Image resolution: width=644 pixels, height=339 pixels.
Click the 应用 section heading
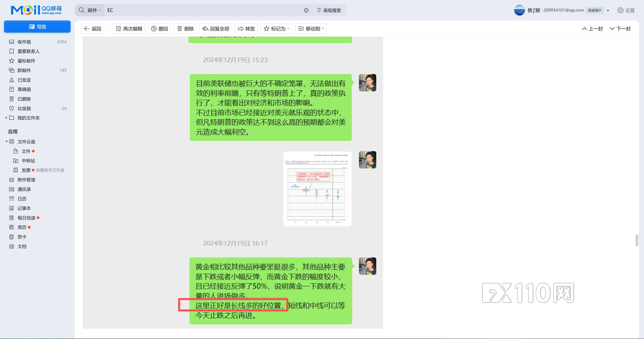point(13,132)
